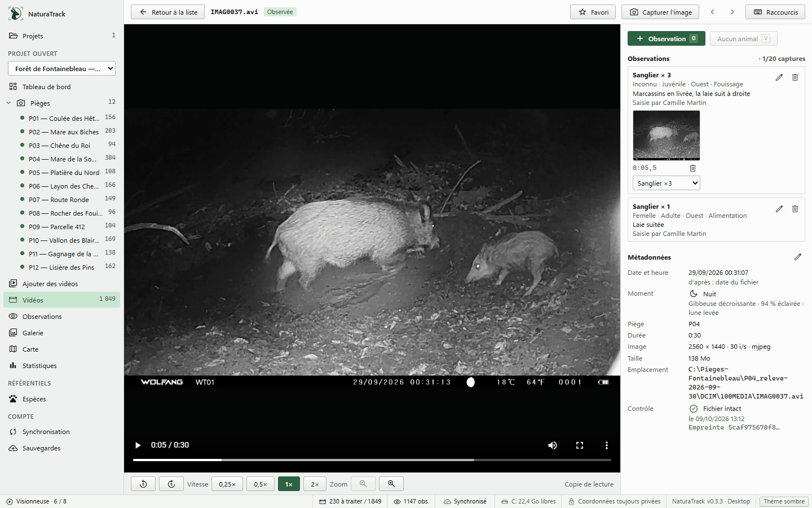Play the video
The height and width of the screenshot is (508, 812).
[x=138, y=445]
